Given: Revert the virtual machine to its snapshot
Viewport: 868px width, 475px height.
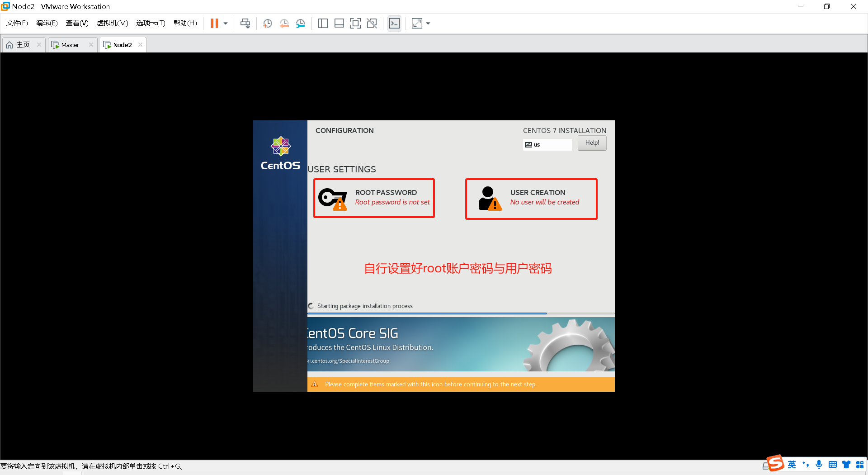Looking at the screenshot, I should tap(284, 24).
